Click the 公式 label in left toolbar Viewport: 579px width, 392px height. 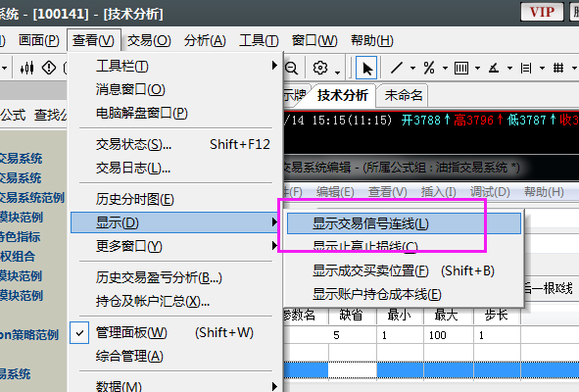pos(14,115)
